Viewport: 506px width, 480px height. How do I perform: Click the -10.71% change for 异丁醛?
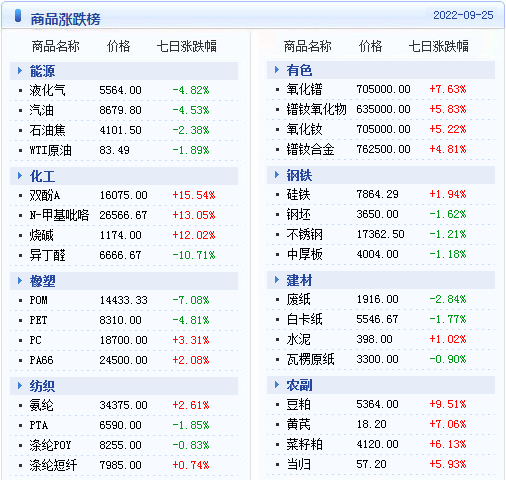pyautogui.click(x=194, y=255)
